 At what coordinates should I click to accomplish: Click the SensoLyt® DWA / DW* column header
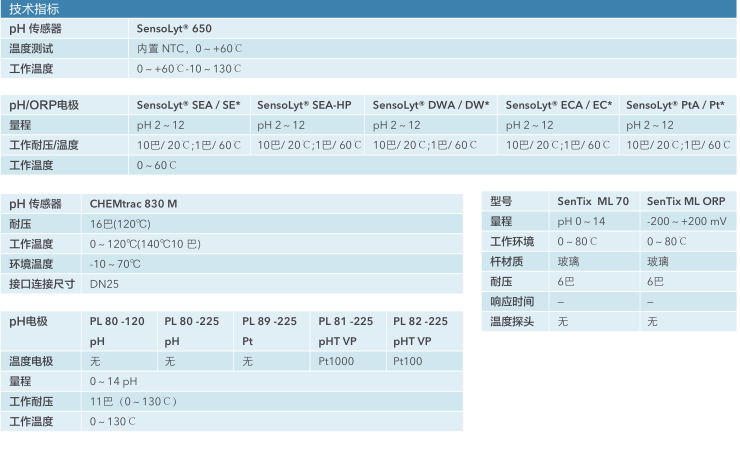(x=431, y=105)
